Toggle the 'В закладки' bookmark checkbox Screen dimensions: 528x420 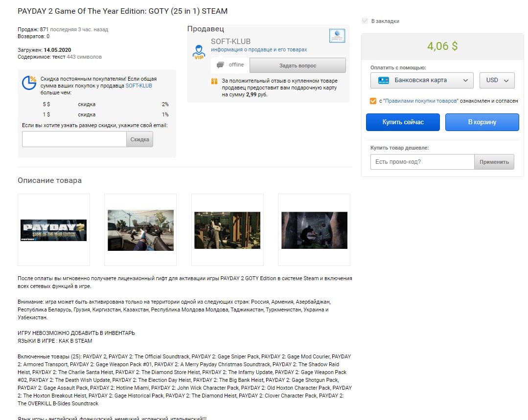(x=365, y=21)
